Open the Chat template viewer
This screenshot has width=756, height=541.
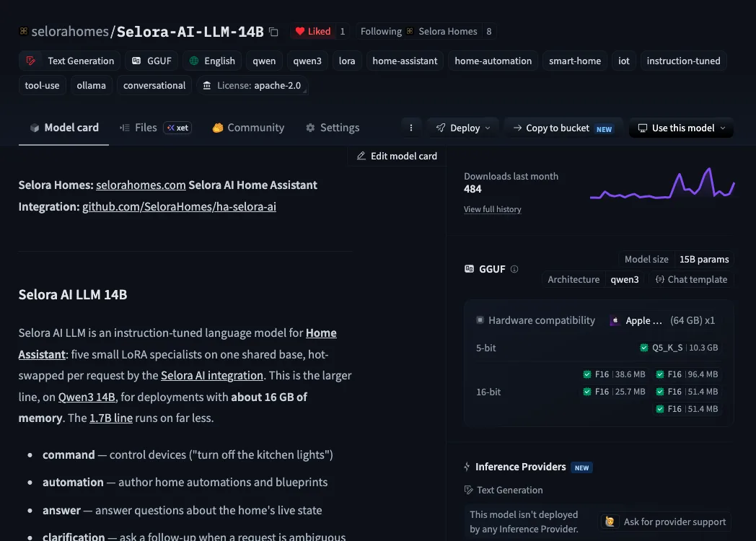pos(691,279)
